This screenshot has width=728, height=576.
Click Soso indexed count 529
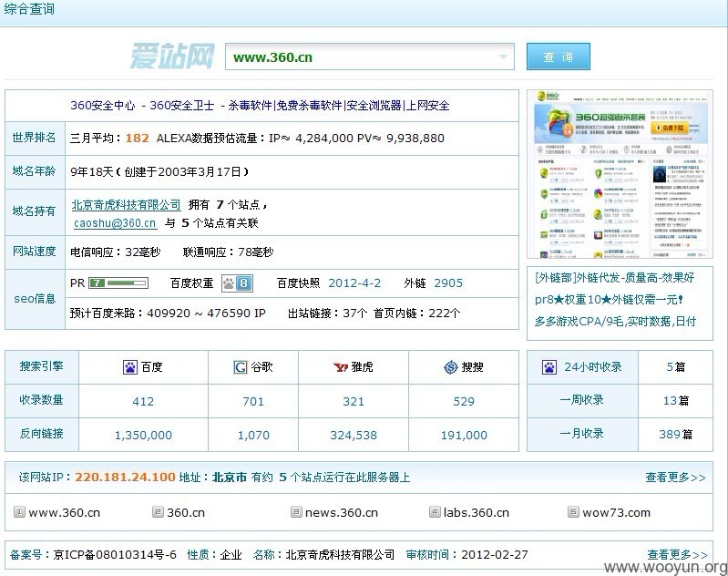(x=464, y=401)
